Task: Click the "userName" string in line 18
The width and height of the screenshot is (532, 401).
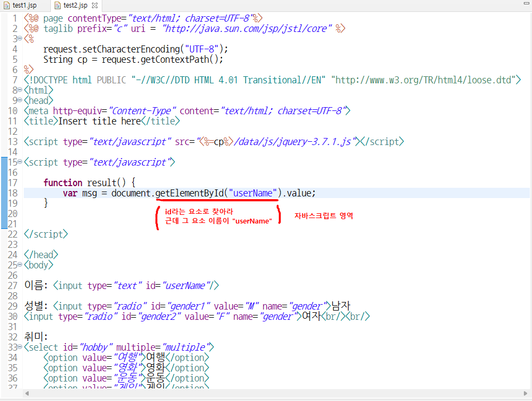Action: point(253,193)
